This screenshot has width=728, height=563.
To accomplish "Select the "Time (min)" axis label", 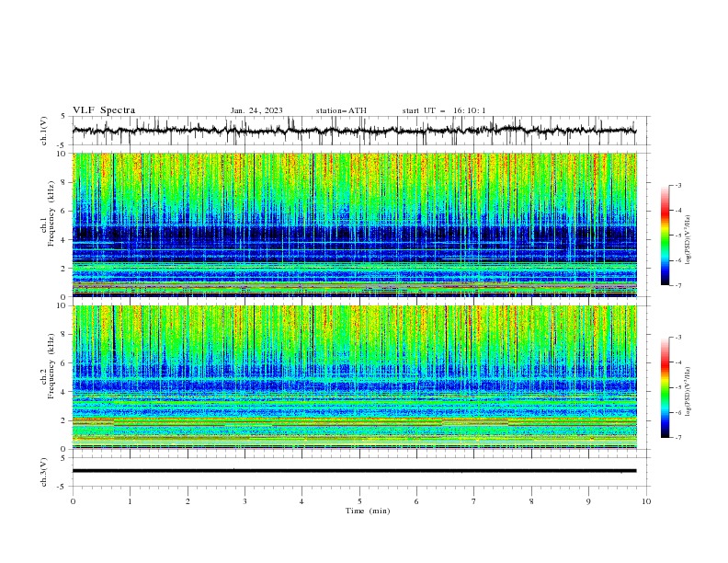I will click(368, 511).
